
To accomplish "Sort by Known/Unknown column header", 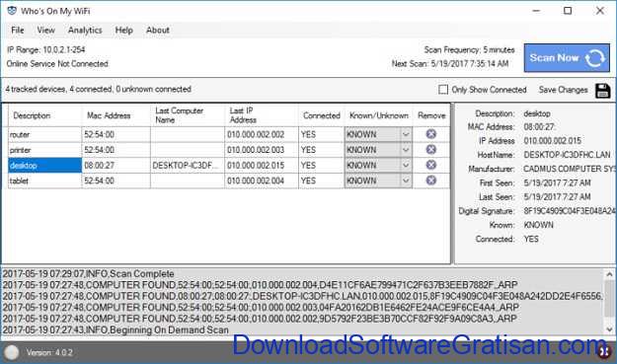I will pyautogui.click(x=378, y=115).
